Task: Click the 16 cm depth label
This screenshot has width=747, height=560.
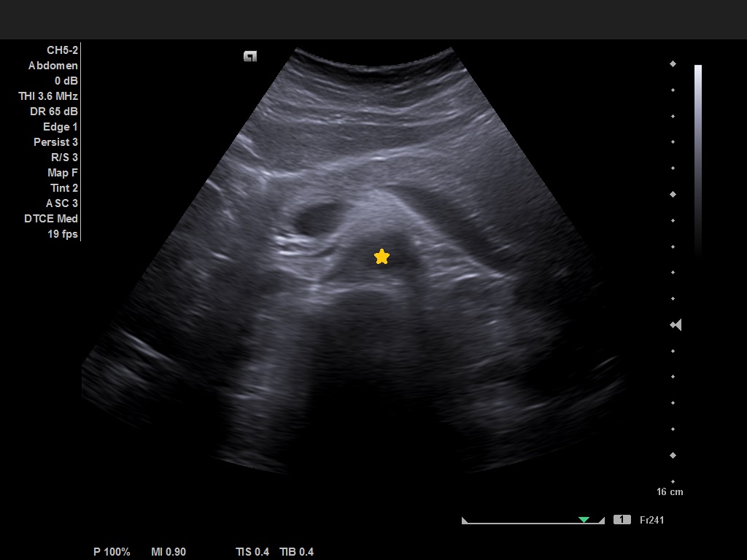Action: [670, 492]
